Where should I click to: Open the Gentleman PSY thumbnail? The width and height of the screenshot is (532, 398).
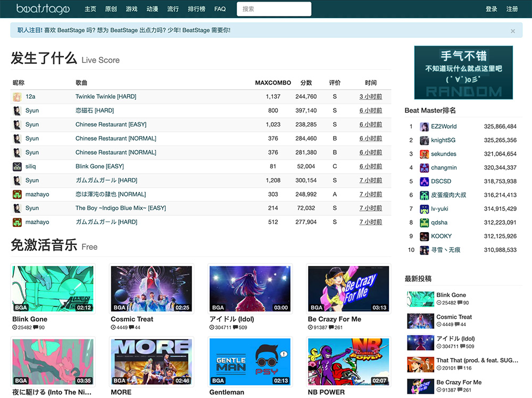(250, 362)
